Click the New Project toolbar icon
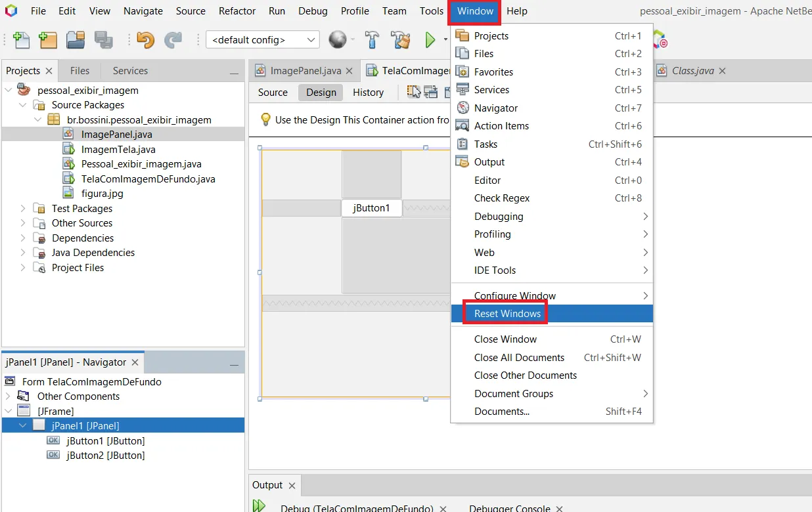The width and height of the screenshot is (812, 512). click(47, 40)
